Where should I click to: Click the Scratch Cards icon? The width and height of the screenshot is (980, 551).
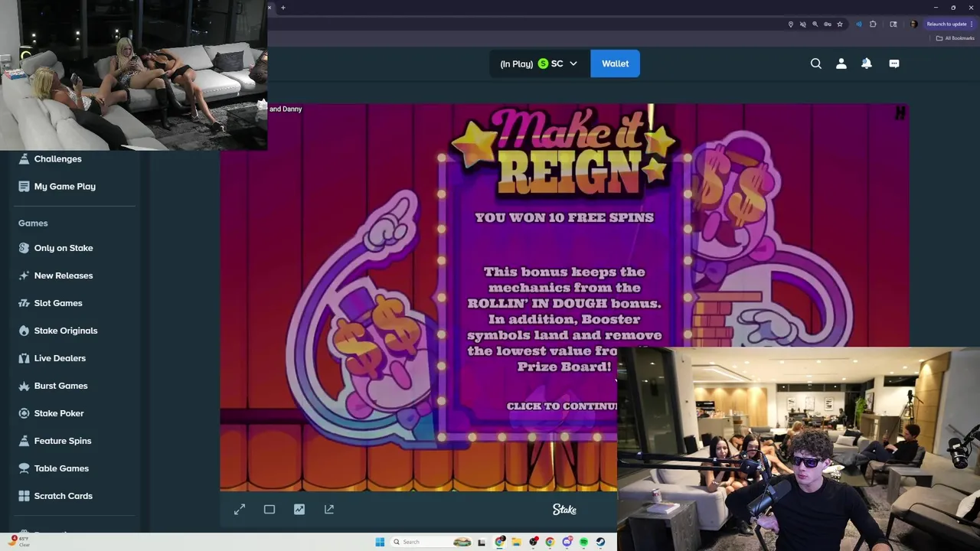[x=24, y=496]
